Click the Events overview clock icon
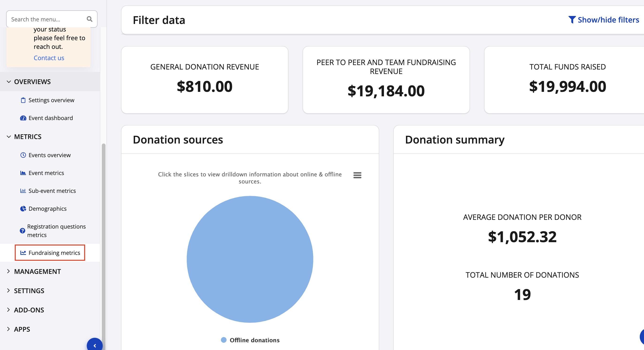The height and width of the screenshot is (350, 644). 23,155
